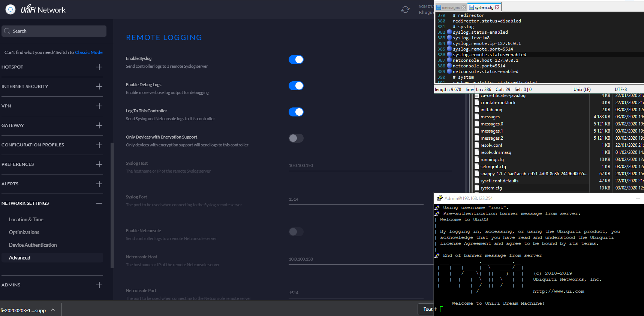The height and width of the screenshot is (316, 644).
Task: Click the Classic Mode link
Action: [89, 52]
